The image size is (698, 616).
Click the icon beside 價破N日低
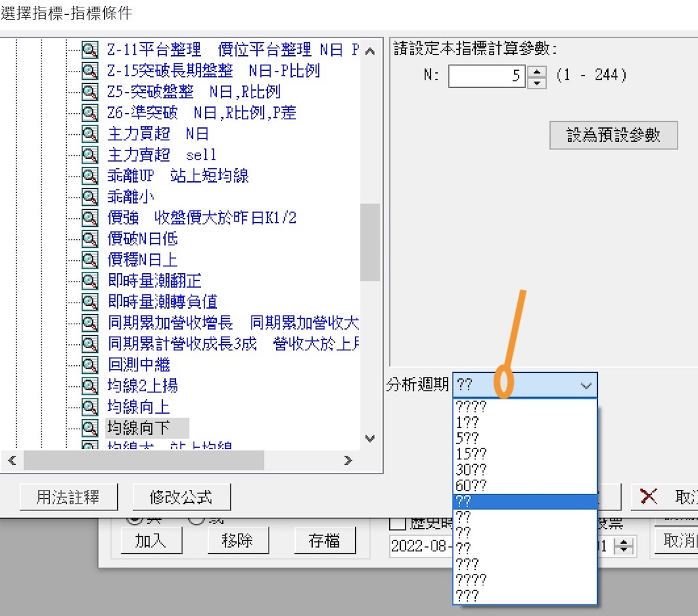coord(89,239)
